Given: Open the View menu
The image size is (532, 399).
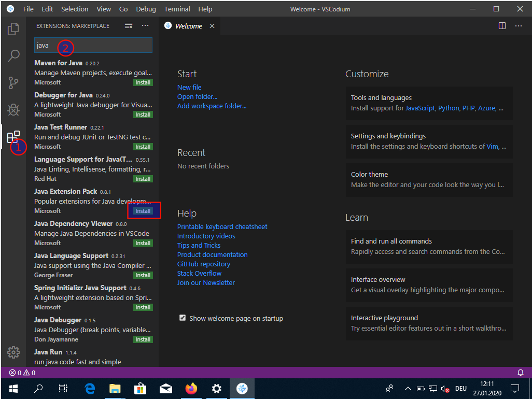Looking at the screenshot, I should (x=104, y=9).
